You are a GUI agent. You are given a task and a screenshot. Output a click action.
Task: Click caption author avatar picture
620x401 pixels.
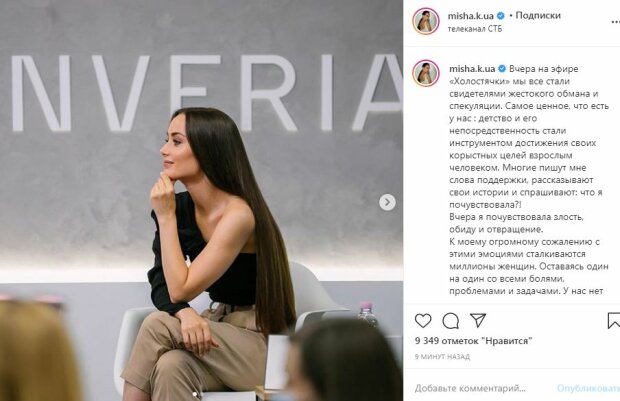tap(426, 73)
